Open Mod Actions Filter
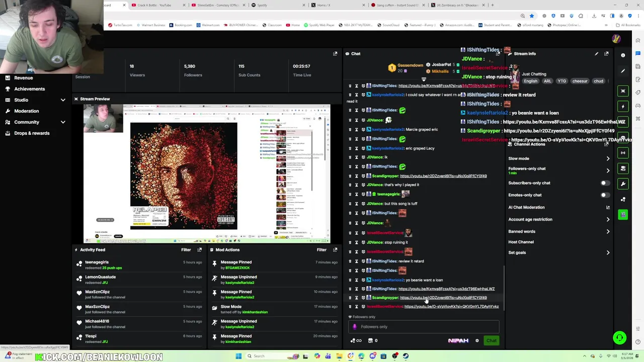 coord(321,250)
